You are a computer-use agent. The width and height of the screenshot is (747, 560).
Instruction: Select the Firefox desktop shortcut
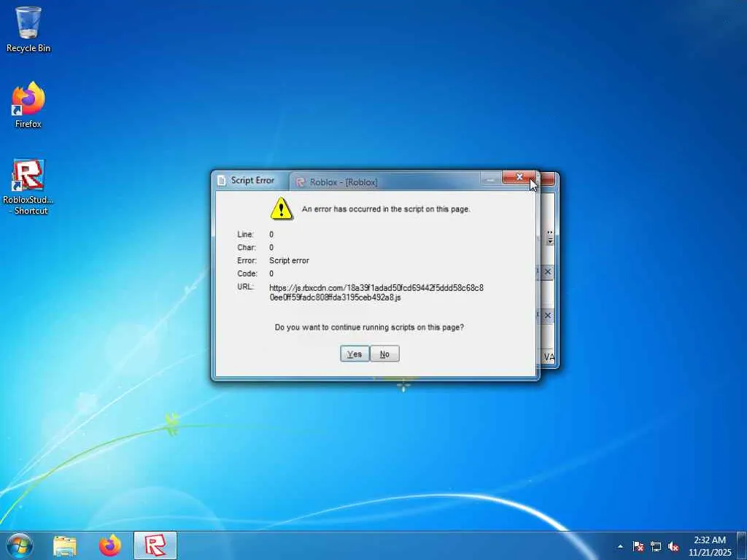pos(28,105)
